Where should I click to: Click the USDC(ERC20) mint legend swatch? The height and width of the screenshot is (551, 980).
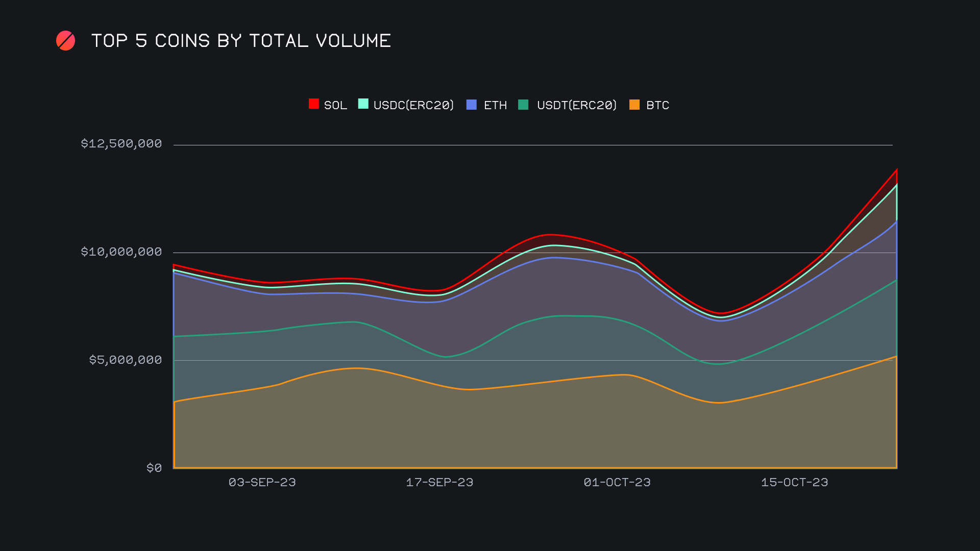pos(363,104)
